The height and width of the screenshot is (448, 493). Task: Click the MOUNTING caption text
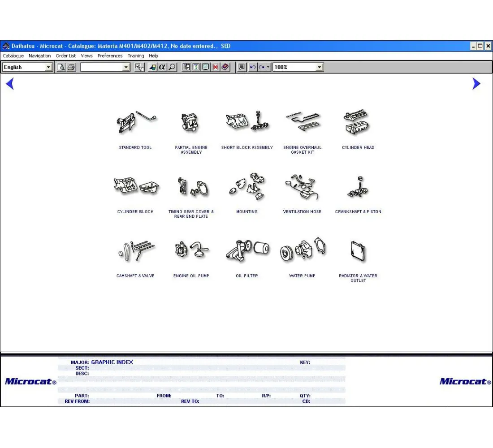tap(247, 211)
